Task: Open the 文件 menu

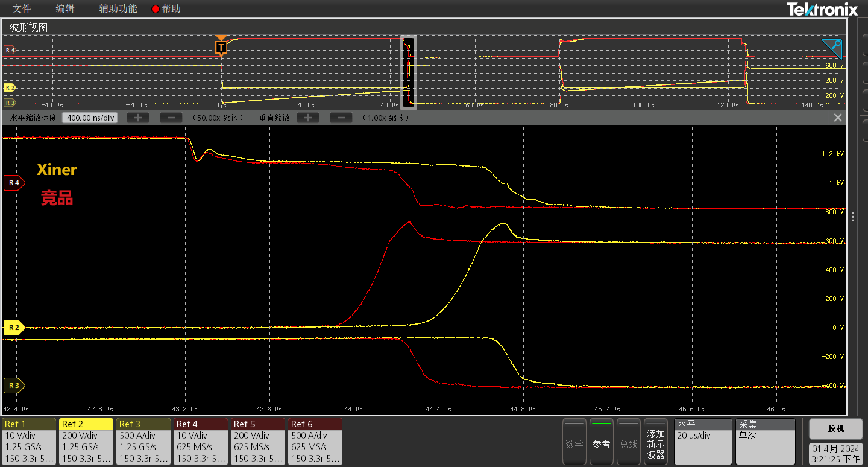Action: coord(22,9)
